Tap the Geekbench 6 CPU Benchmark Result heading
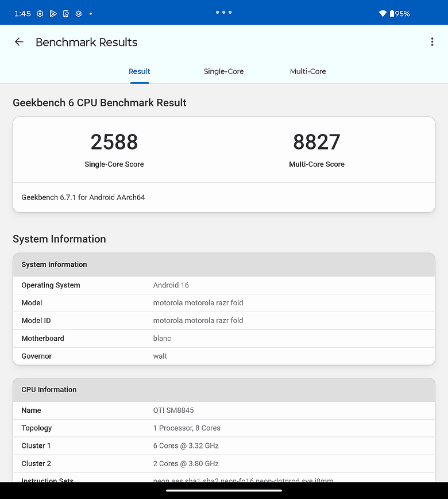 [x=99, y=103]
